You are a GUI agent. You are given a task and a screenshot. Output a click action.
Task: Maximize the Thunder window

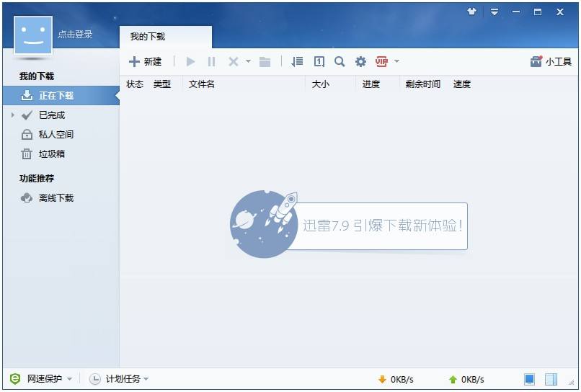click(x=538, y=12)
